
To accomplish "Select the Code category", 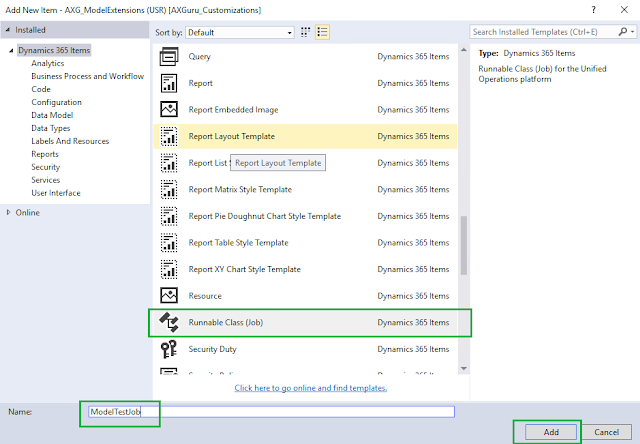I will coord(41,89).
